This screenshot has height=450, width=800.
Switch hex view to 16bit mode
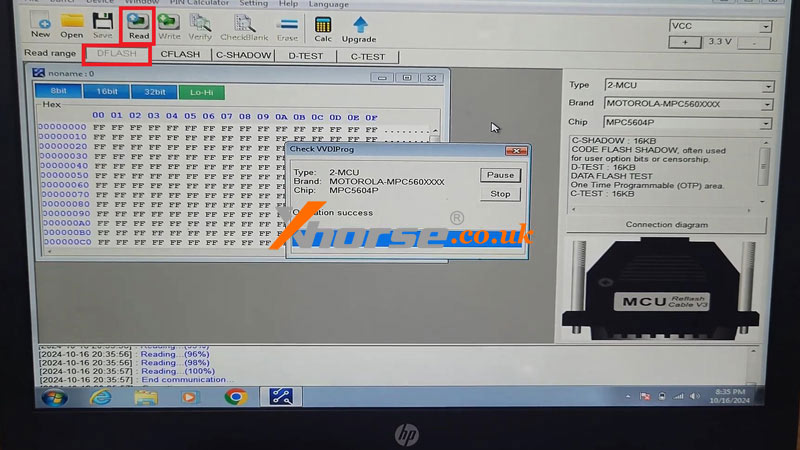click(107, 91)
